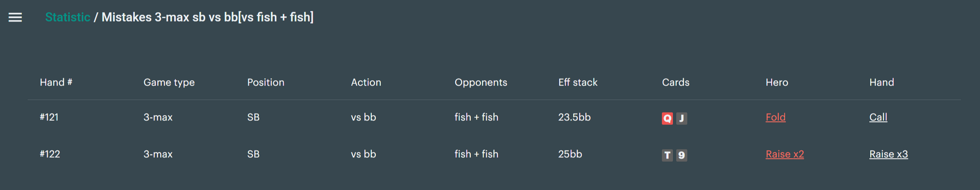Sort by Game type column header
The height and width of the screenshot is (190, 980).
(x=169, y=82)
